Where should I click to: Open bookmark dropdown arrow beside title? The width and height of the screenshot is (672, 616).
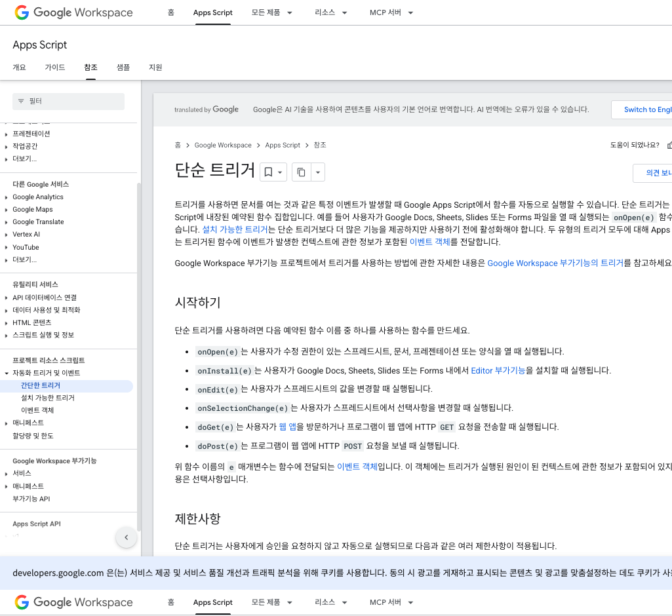point(281,172)
